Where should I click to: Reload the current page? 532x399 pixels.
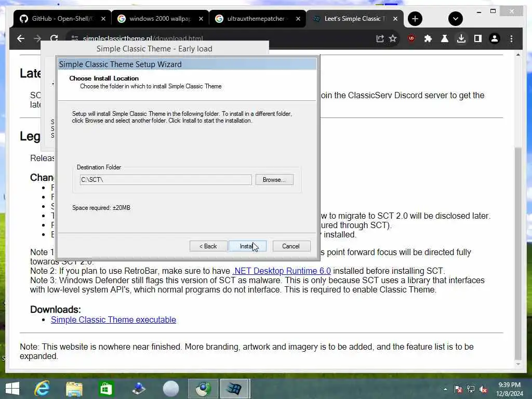(x=54, y=38)
